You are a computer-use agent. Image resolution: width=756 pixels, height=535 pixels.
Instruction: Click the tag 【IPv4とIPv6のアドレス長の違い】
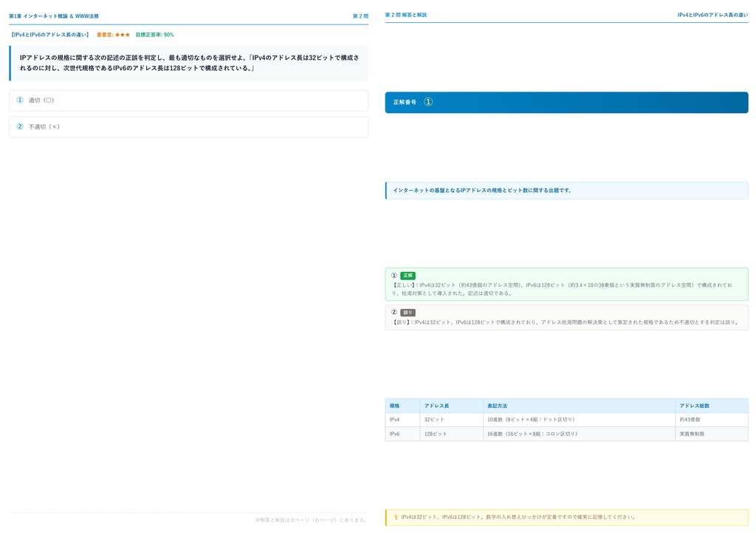tap(50, 35)
